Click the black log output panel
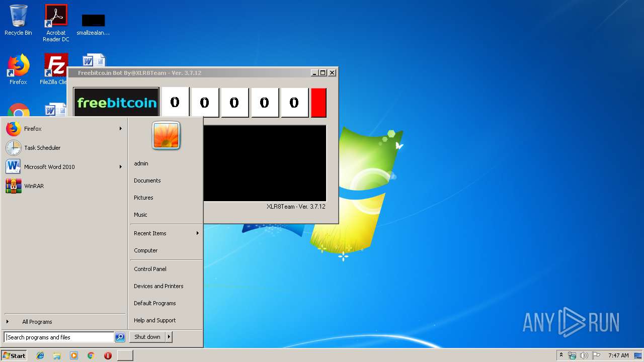The width and height of the screenshot is (644, 362). point(265,163)
